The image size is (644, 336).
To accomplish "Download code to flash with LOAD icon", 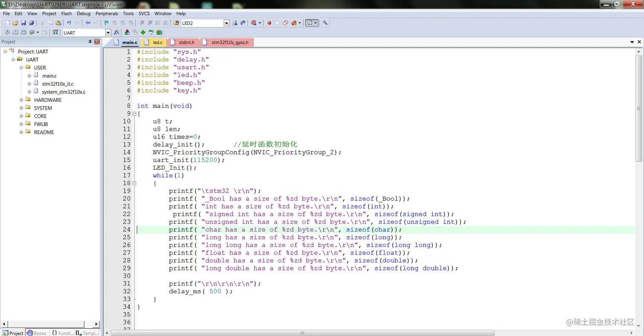I will click(55, 32).
